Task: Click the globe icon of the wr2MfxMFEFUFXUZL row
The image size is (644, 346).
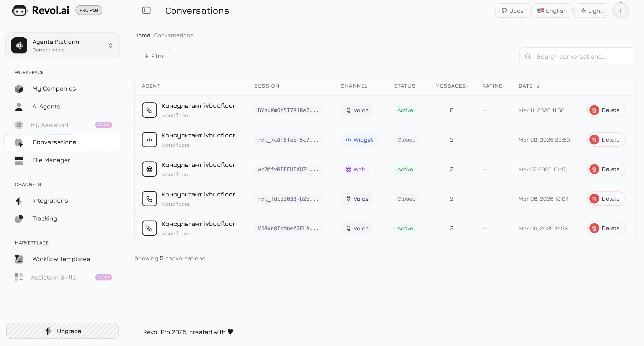Action: [149, 169]
